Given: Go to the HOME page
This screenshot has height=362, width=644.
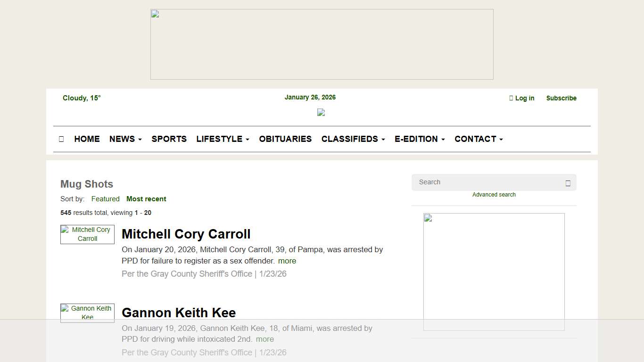Looking at the screenshot, I should [87, 139].
